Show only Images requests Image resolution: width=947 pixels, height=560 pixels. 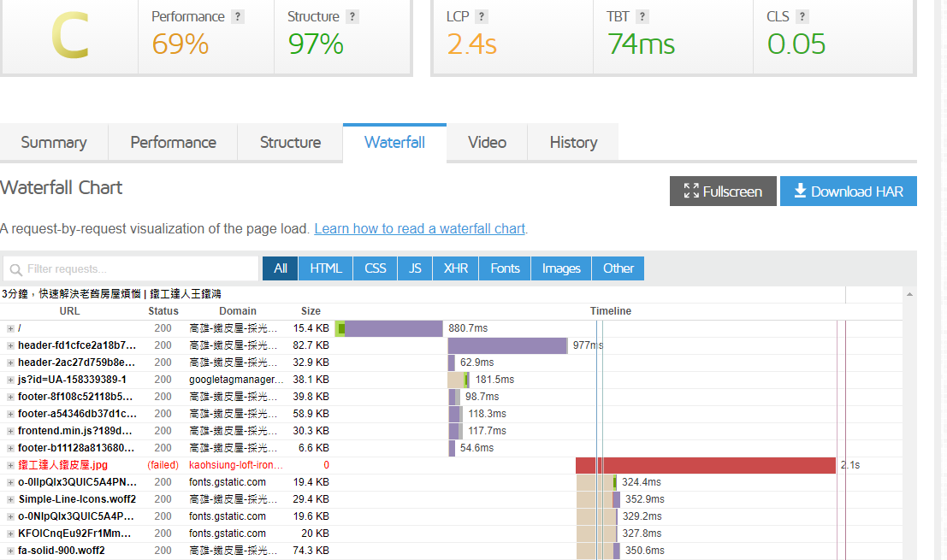click(561, 268)
